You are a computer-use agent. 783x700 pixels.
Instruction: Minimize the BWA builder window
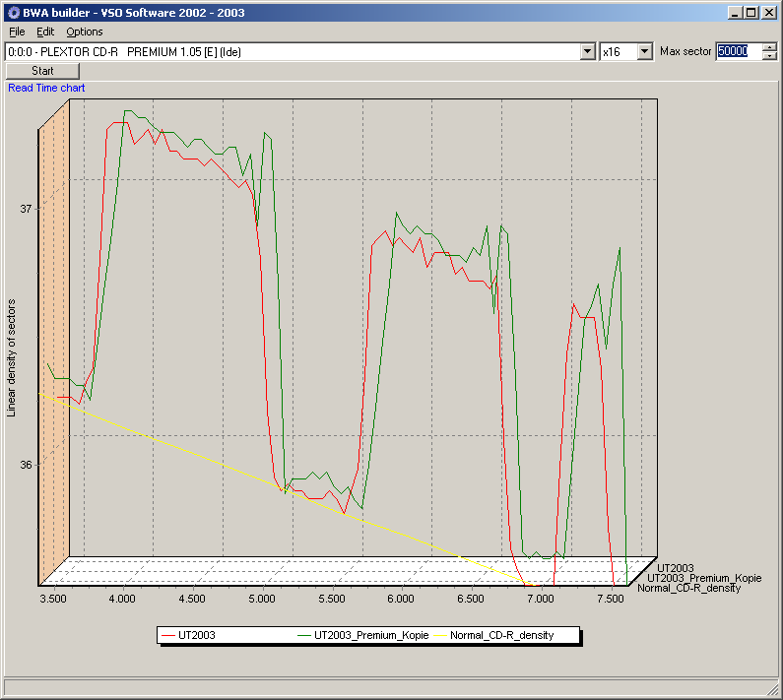(734, 13)
